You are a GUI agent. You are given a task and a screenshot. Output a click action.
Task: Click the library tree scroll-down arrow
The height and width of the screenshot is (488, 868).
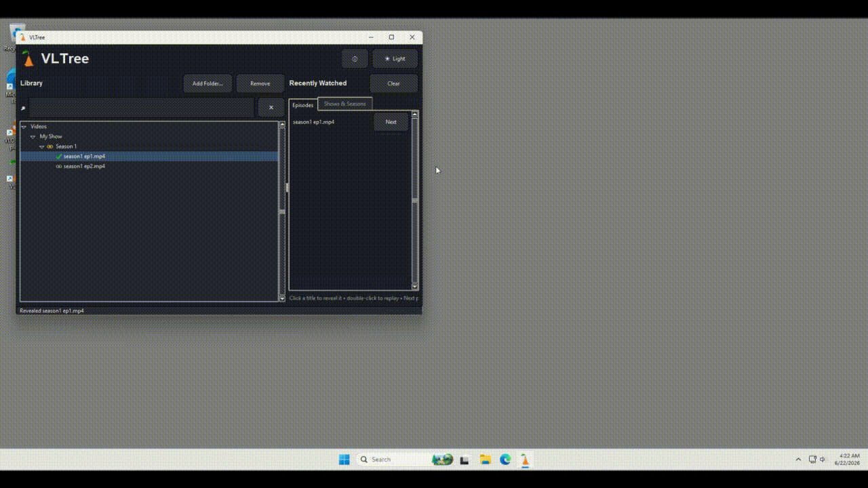(x=283, y=298)
